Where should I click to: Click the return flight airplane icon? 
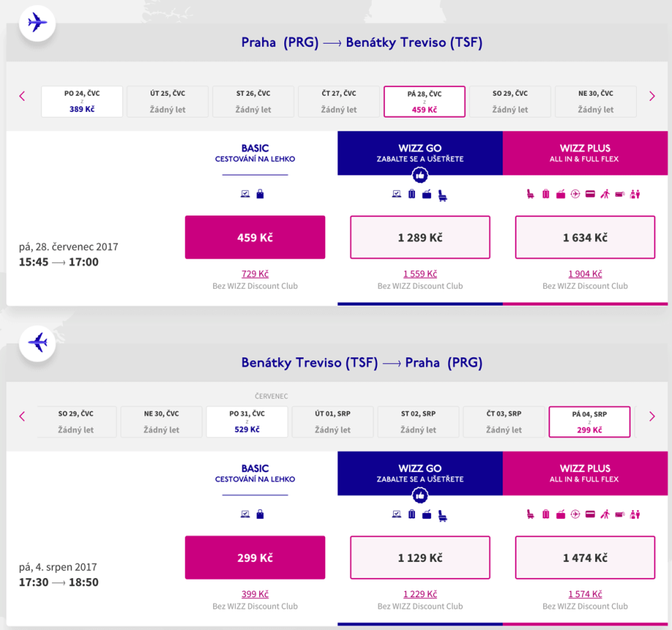coord(37,342)
